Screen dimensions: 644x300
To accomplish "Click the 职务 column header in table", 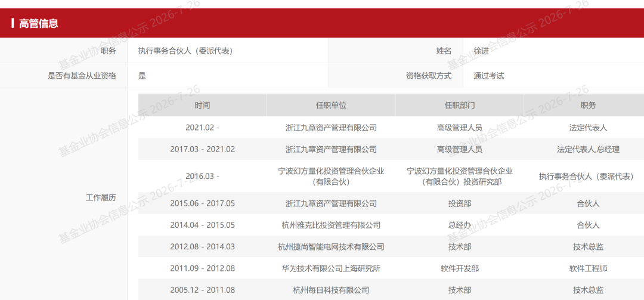I will pos(588,105).
